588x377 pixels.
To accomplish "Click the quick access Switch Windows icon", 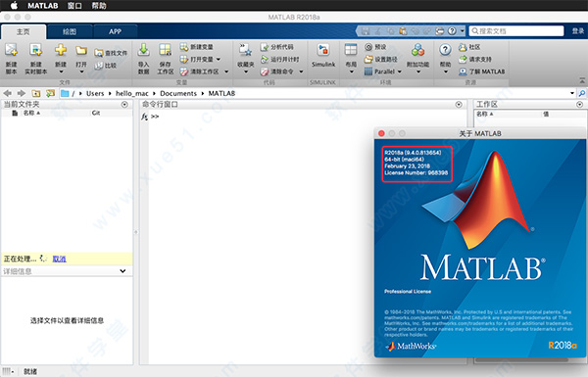I will (439, 31).
